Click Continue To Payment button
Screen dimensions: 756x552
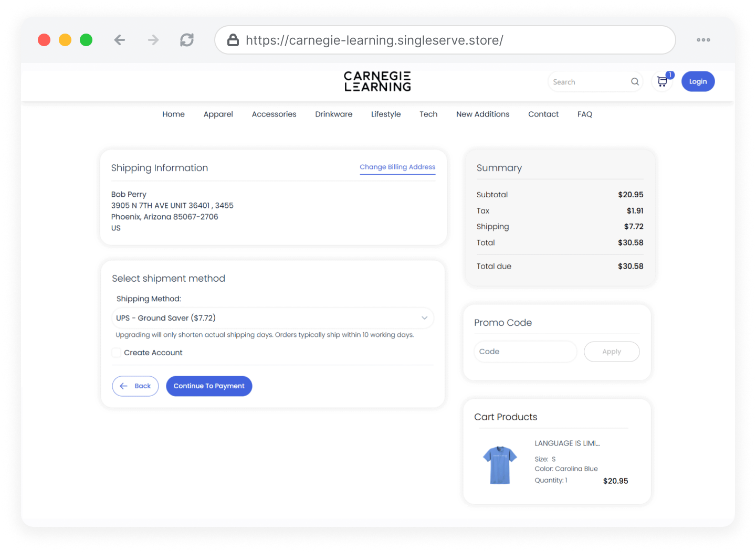click(209, 386)
